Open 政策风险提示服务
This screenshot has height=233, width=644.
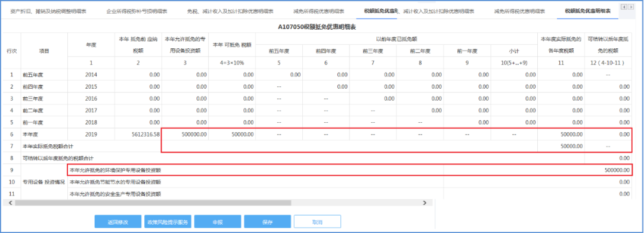click(168, 222)
